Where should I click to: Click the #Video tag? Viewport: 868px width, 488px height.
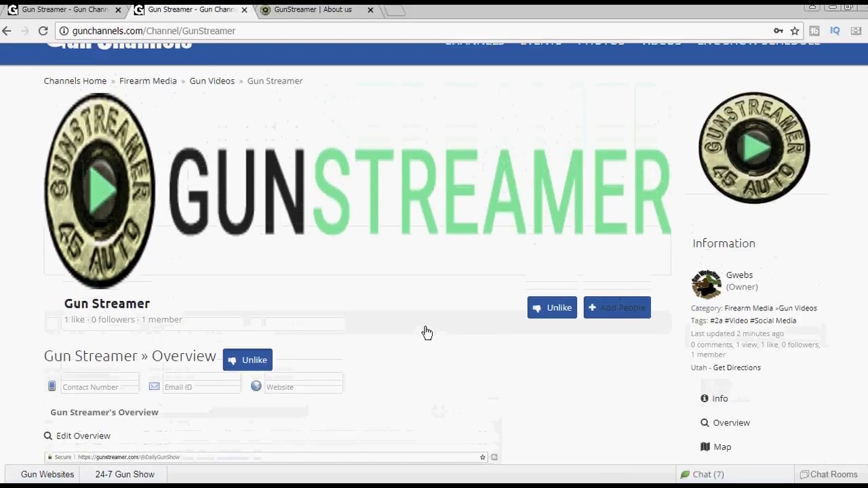click(736, 321)
